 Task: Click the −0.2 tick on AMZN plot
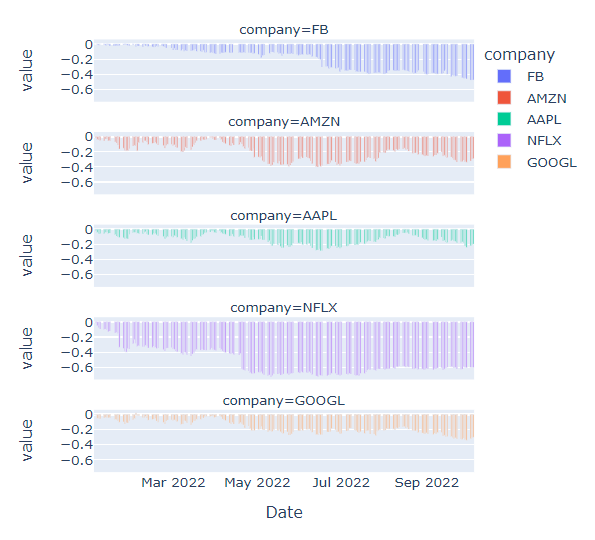tap(77, 153)
